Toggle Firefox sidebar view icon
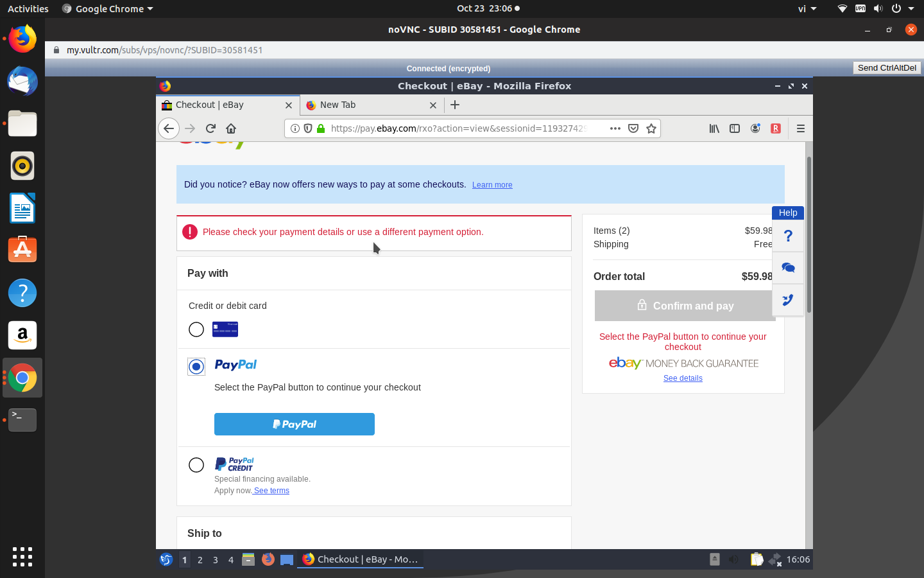 (735, 128)
